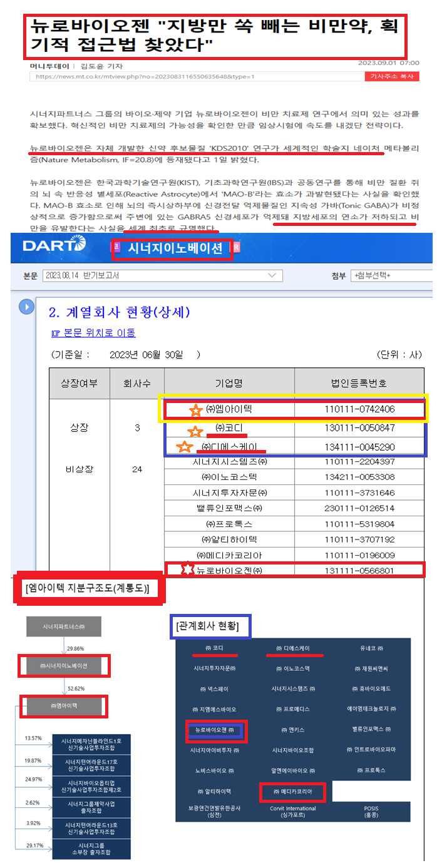Click ㈜ 넥스페이 in 관계회사 panel
Screen dimensions: 437x868
click(x=215, y=688)
